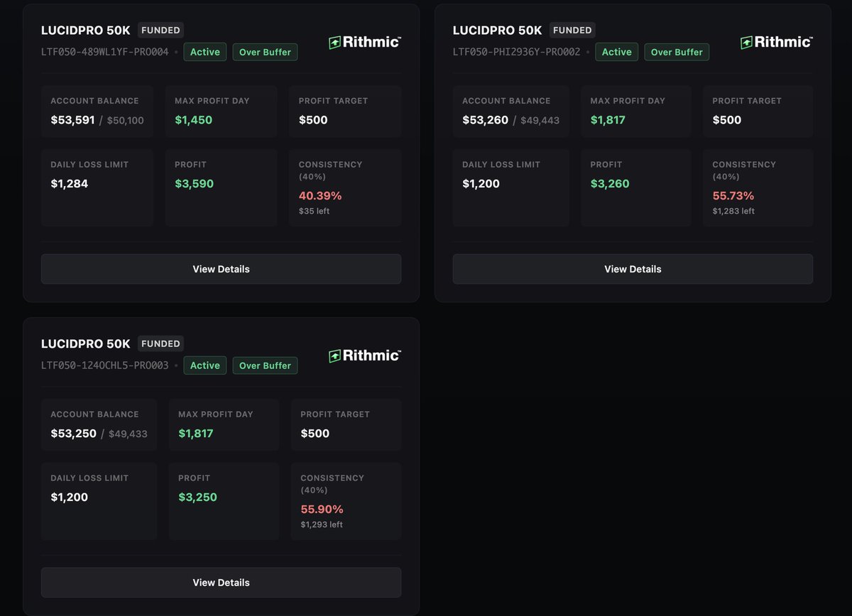Click account balance $53,260

pyautogui.click(x=485, y=120)
